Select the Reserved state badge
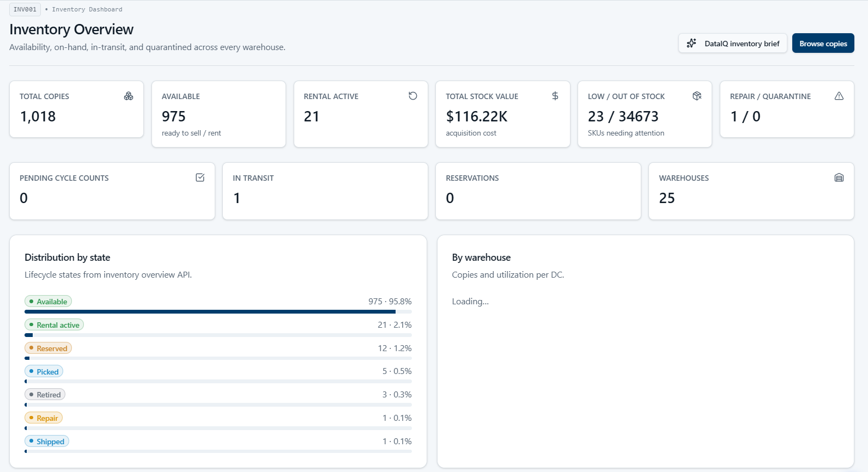 (48, 348)
